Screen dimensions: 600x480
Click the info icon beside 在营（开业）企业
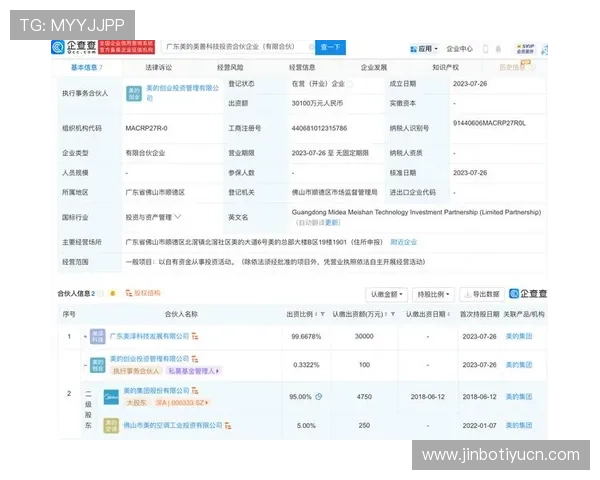tap(350, 84)
